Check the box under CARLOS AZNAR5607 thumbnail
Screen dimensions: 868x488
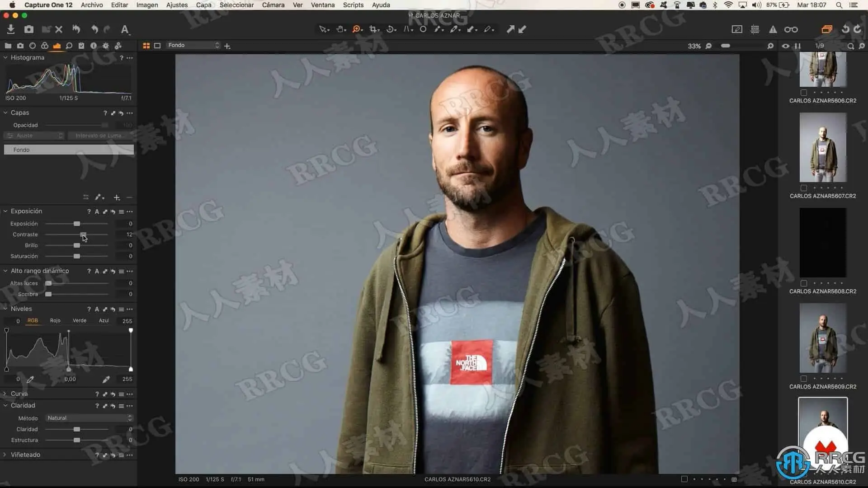coord(803,188)
